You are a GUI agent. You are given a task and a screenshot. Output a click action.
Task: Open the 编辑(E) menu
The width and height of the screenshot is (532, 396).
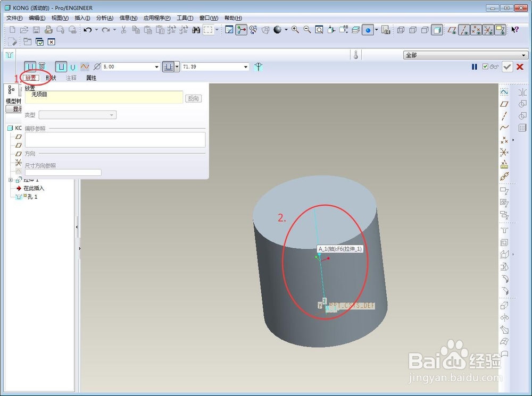37,18
